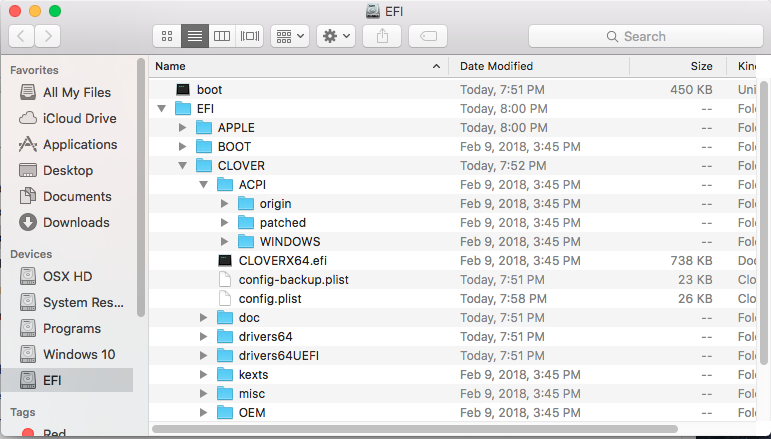The width and height of the screenshot is (771, 439).
Task: Expand the kexts folder
Action: pyautogui.click(x=204, y=375)
